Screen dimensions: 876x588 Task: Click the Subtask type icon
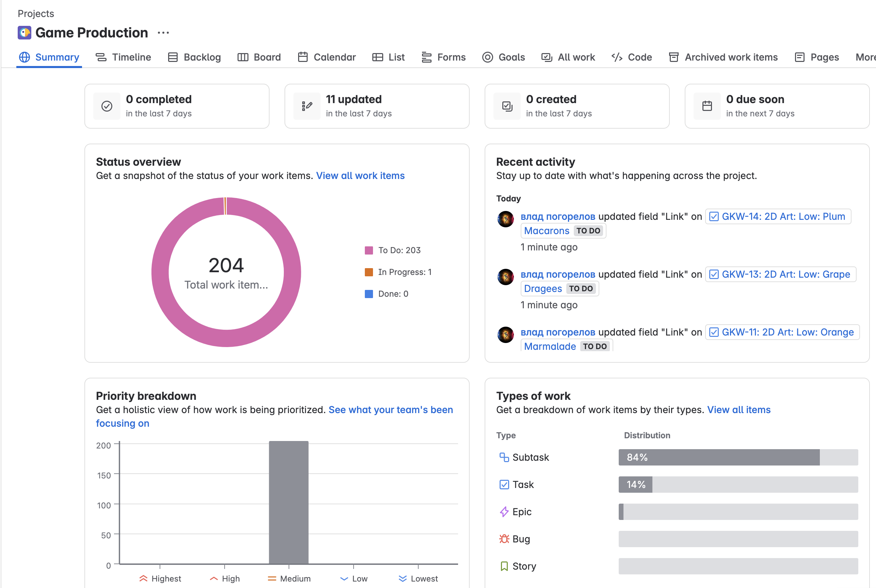(x=504, y=457)
